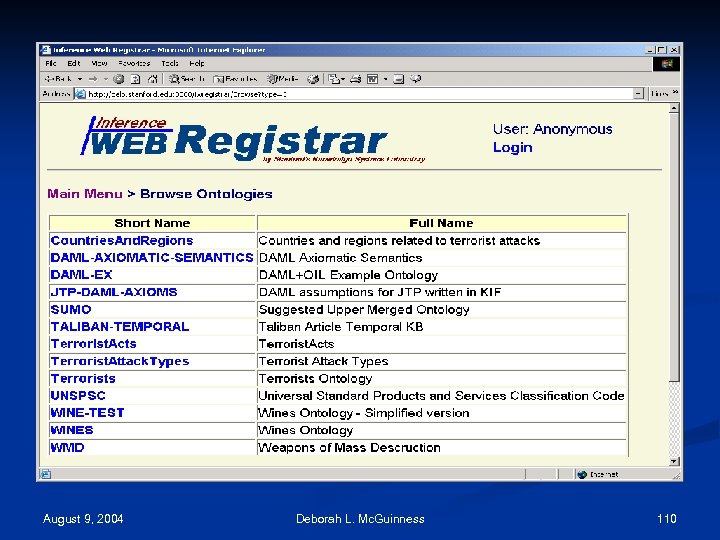Expand the Address bar dropdown arrow
Image resolution: width=720 pixels, height=540 pixels.
(x=638, y=94)
